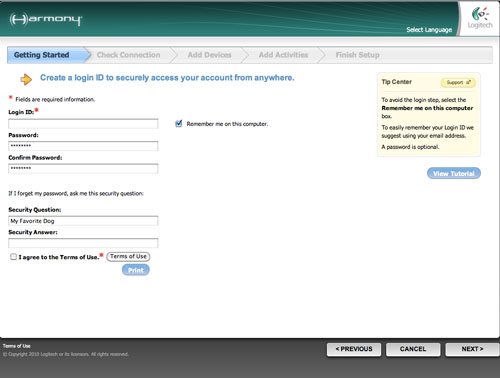
Task: Click the 'Tip Center' heading text
Action: [x=397, y=82]
